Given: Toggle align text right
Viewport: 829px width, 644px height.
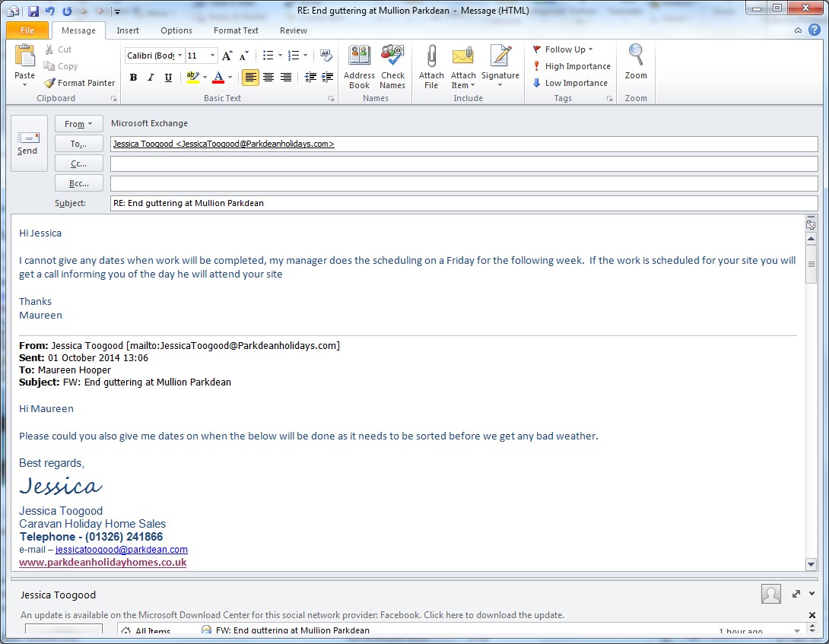Looking at the screenshot, I should pyautogui.click(x=285, y=78).
